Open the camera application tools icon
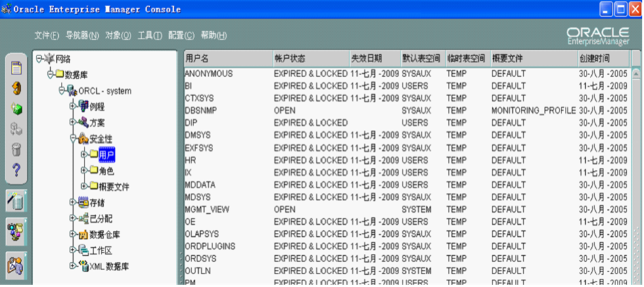 coord(16,231)
